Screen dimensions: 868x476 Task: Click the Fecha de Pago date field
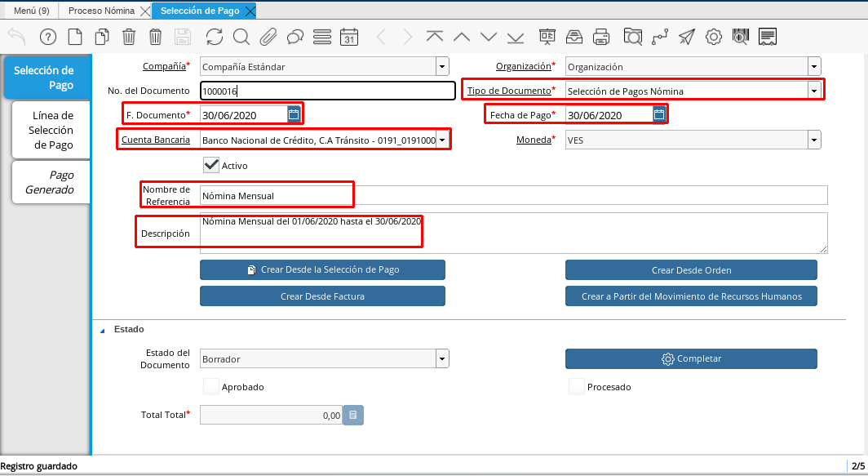609,115
